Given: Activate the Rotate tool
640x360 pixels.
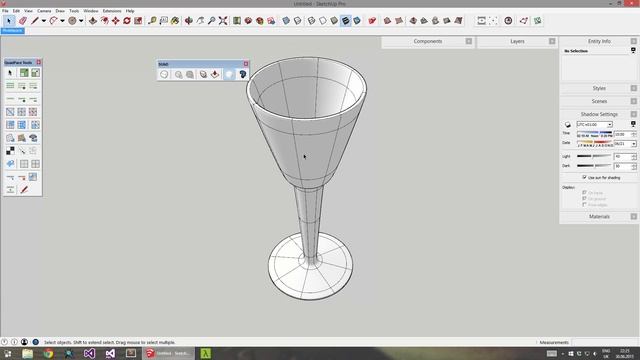Looking at the screenshot, I should pos(127,20).
